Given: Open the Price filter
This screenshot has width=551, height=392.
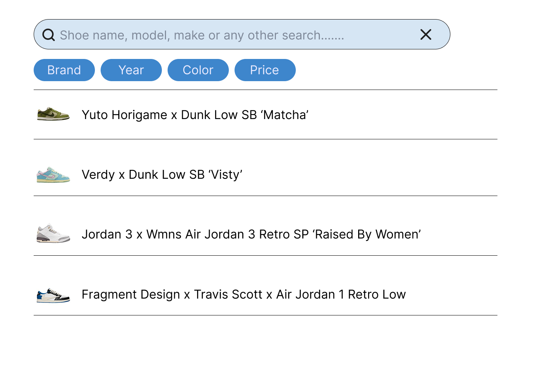Looking at the screenshot, I should (x=265, y=70).
